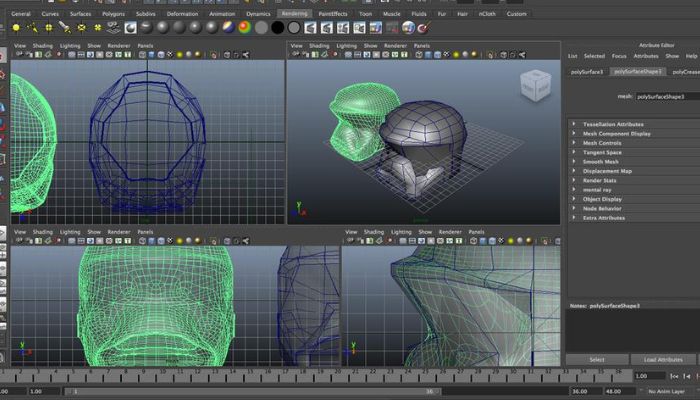Open the Object Display attribute section
Screen dimensions: 700x400
(x=604, y=198)
